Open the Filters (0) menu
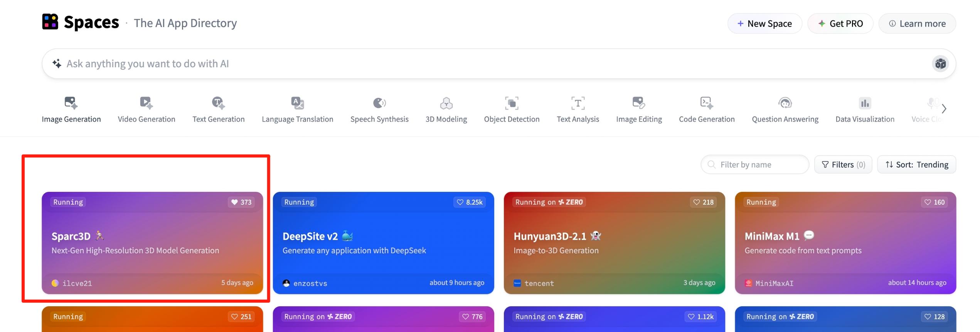This screenshot has height=332, width=980. [x=843, y=165]
